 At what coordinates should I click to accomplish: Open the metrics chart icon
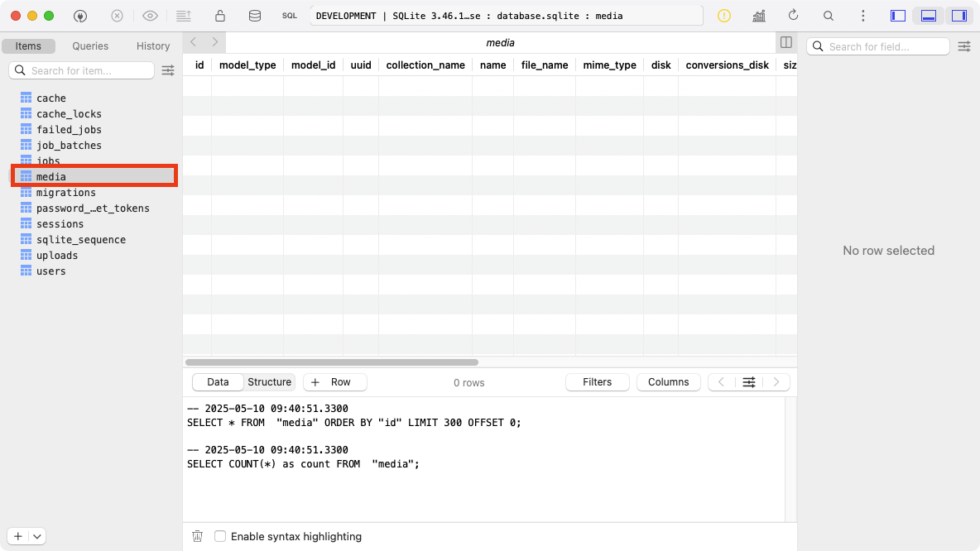tap(759, 16)
